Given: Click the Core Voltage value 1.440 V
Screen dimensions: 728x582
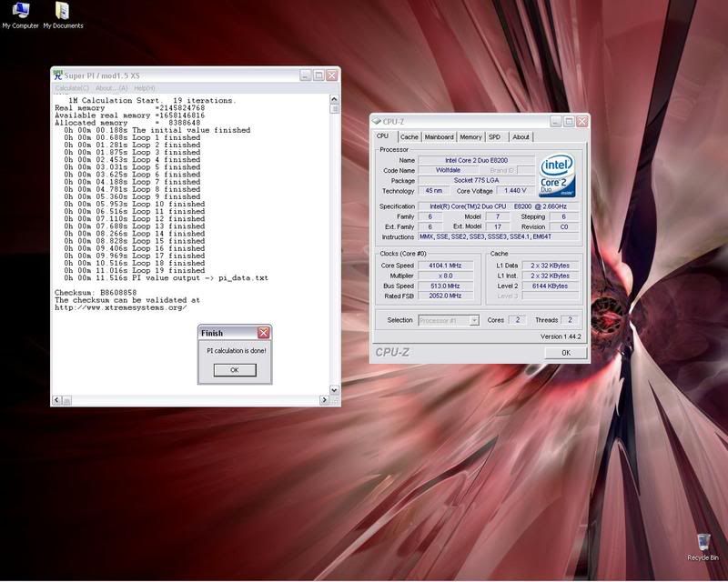Looking at the screenshot, I should (x=515, y=190).
